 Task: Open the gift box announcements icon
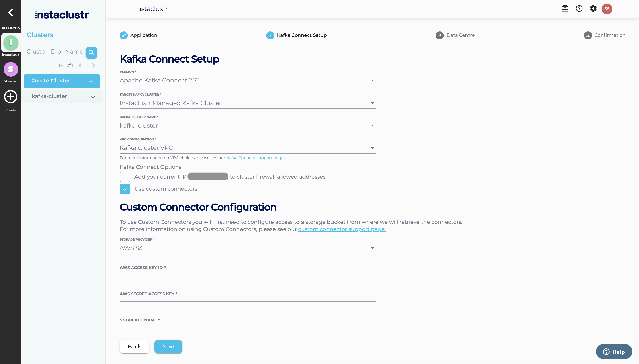[565, 9]
